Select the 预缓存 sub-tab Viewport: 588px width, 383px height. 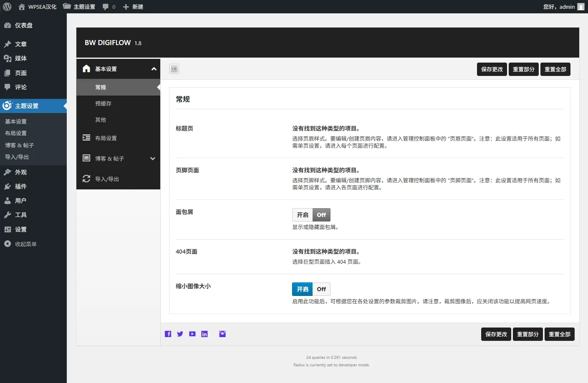(x=103, y=103)
